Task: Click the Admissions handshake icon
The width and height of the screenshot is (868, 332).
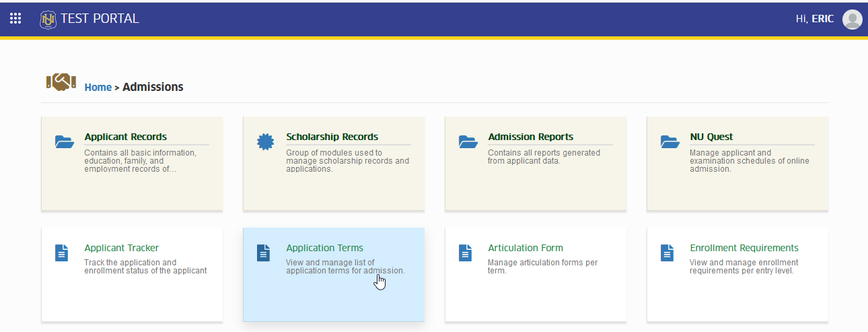Action: coord(61,82)
